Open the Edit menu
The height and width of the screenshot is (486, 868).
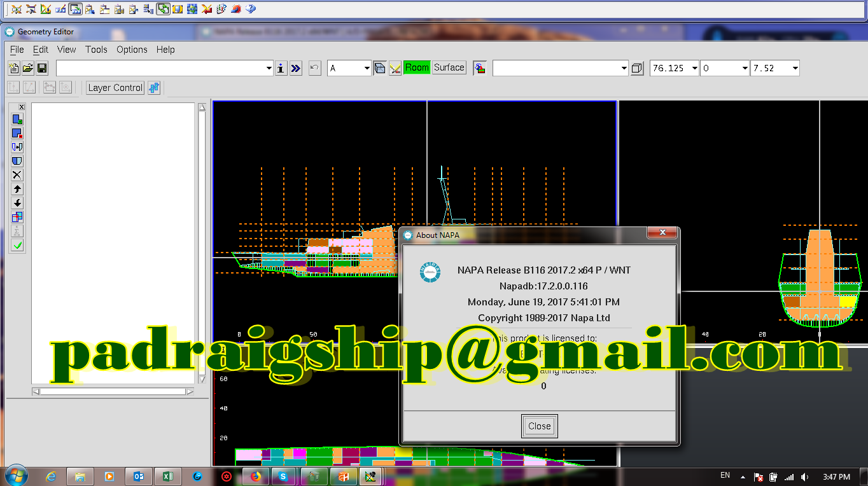click(x=41, y=50)
